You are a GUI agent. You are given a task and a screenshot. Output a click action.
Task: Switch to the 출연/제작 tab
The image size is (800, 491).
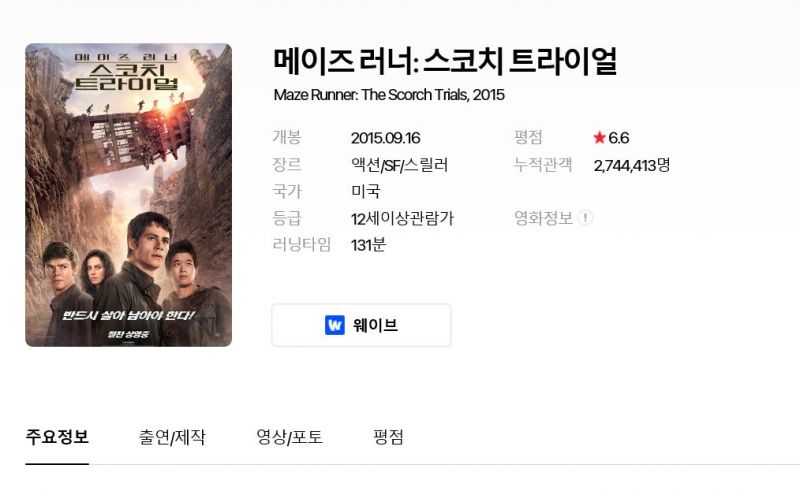tap(172, 437)
